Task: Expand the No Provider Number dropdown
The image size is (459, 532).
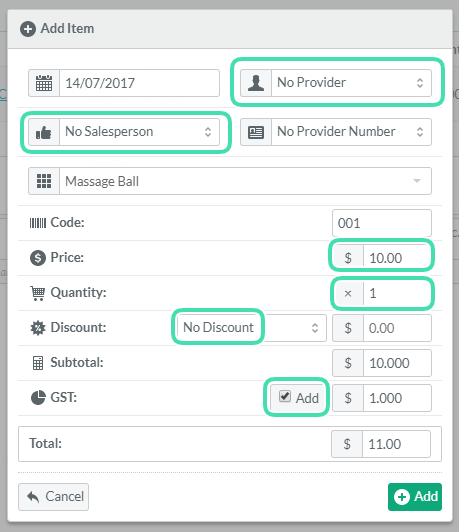Action: tap(351, 132)
